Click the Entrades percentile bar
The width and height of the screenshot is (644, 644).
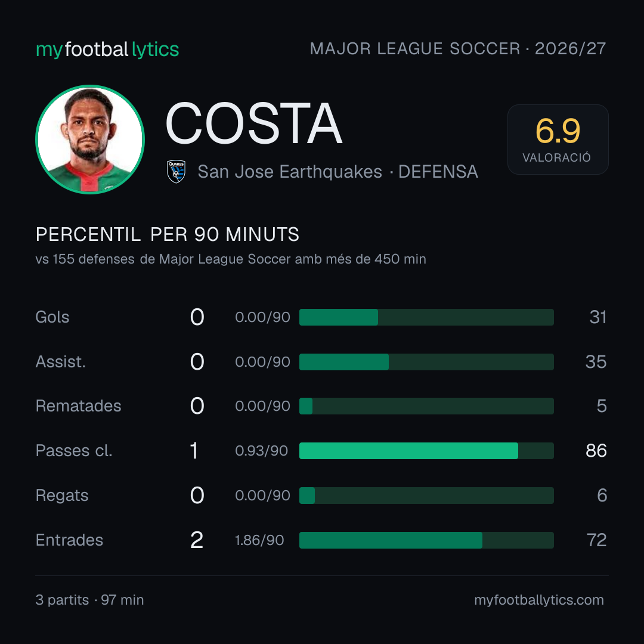click(x=426, y=540)
